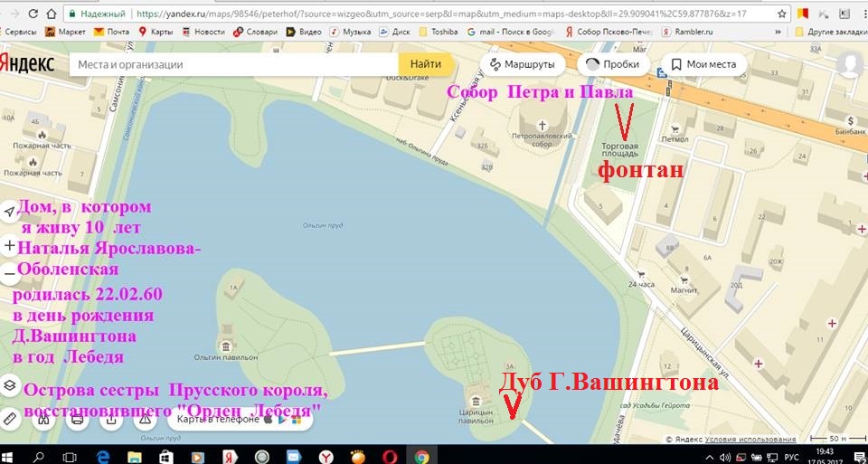The height and width of the screenshot is (464, 868).
Task: Click the user profile avatar
Action: point(850,64)
